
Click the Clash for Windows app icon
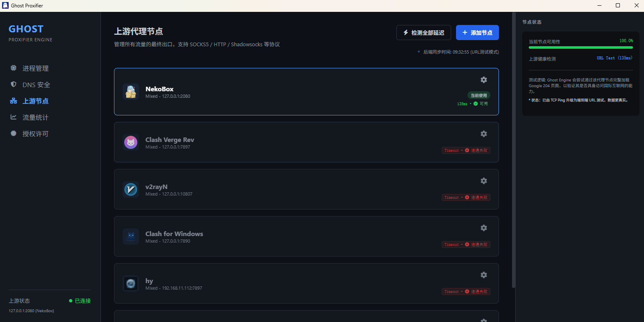(131, 236)
